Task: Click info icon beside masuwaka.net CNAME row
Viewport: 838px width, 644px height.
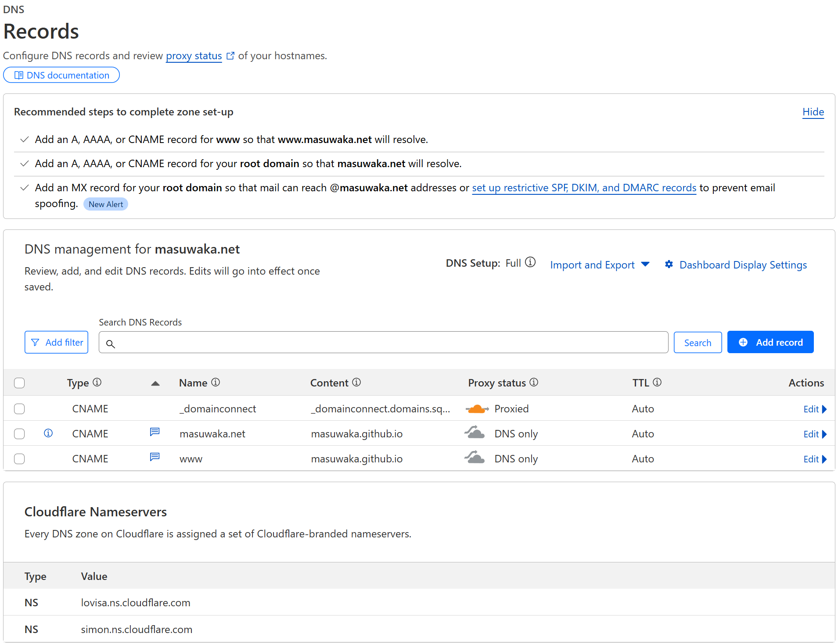Action: point(48,433)
